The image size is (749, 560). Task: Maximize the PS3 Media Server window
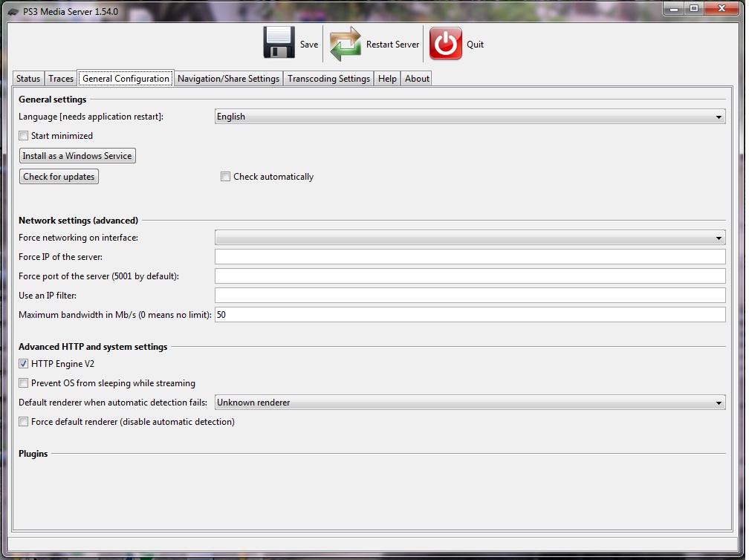pos(694,9)
